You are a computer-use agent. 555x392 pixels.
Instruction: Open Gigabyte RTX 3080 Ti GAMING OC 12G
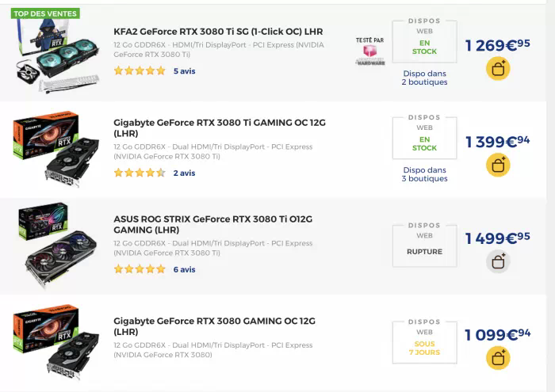(x=219, y=128)
